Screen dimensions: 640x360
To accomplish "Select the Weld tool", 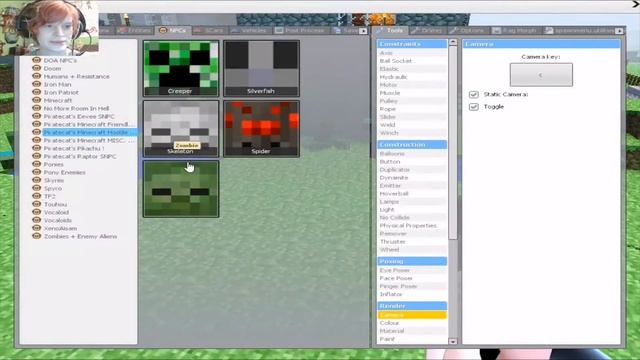I will click(x=412, y=125).
